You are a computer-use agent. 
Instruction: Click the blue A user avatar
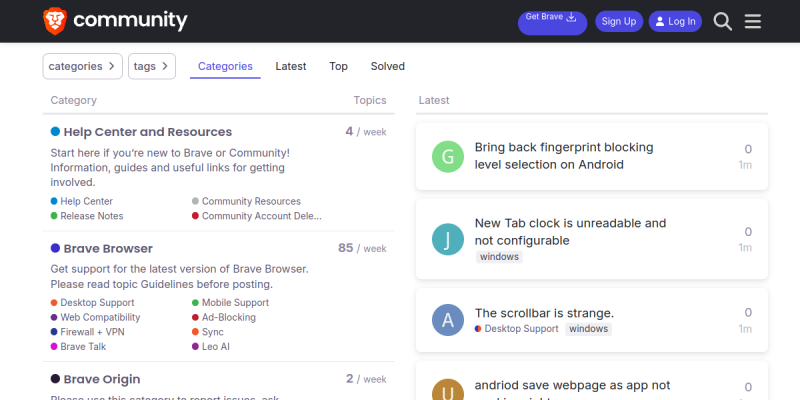(x=448, y=320)
